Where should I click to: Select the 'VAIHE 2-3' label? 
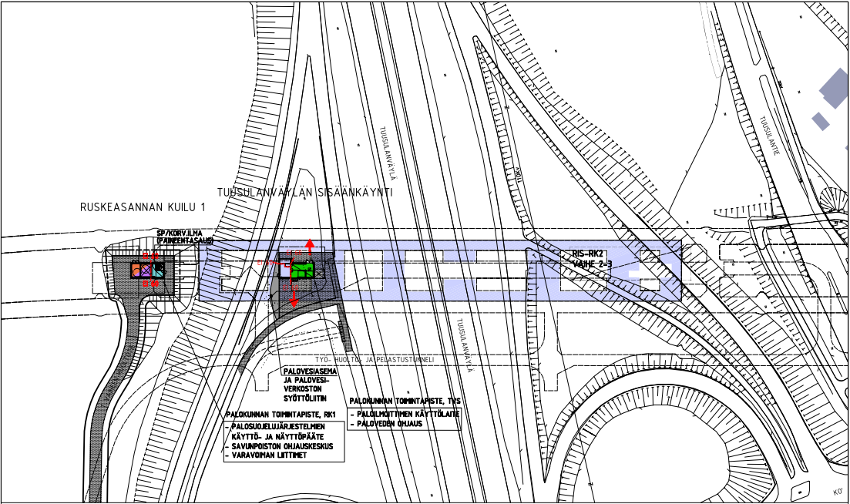pyautogui.click(x=592, y=264)
